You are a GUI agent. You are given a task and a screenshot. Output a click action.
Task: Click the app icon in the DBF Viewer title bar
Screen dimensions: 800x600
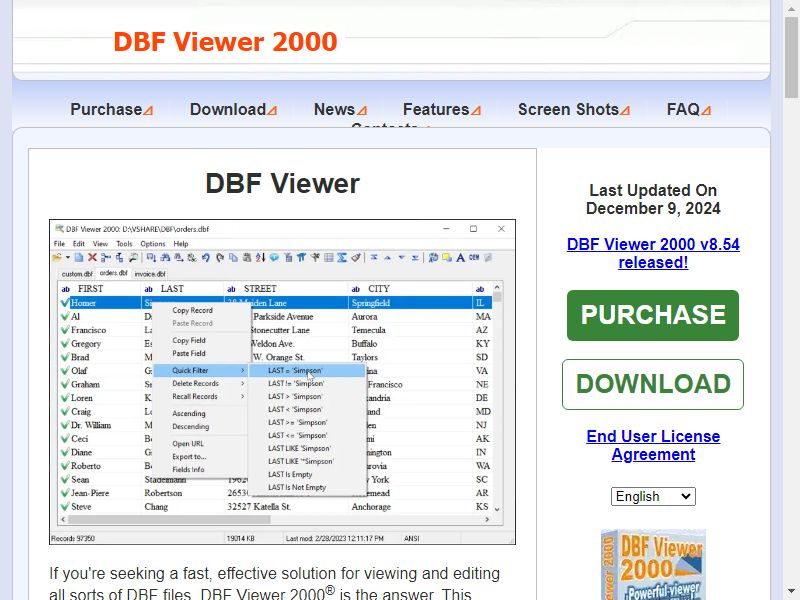pyautogui.click(x=59, y=229)
